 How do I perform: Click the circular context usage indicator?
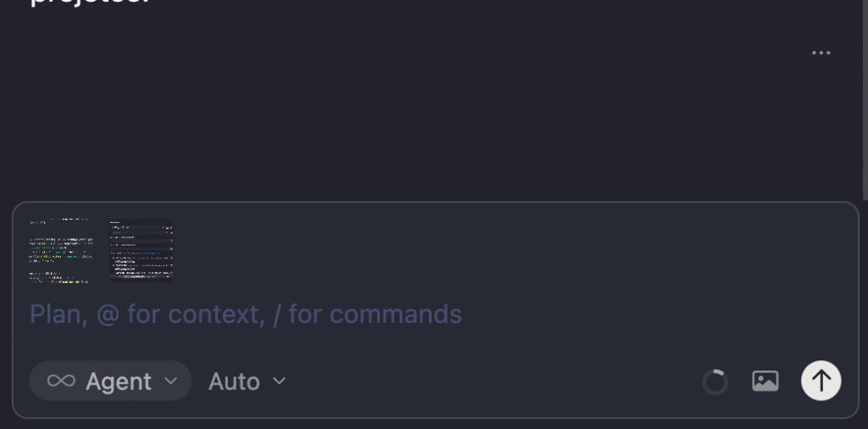tap(715, 382)
